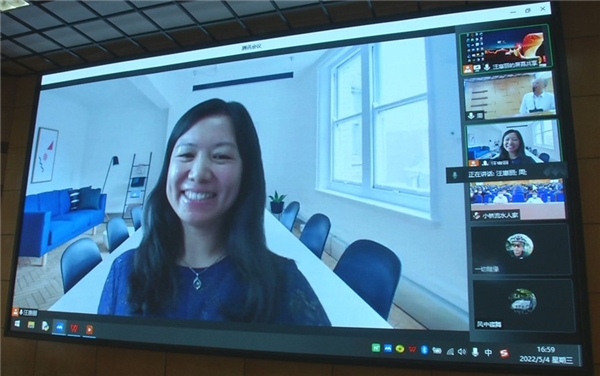Image resolution: width=600 pixels, height=376 pixels.
Task: Open the volume speaker tray icon
Action: [462, 352]
